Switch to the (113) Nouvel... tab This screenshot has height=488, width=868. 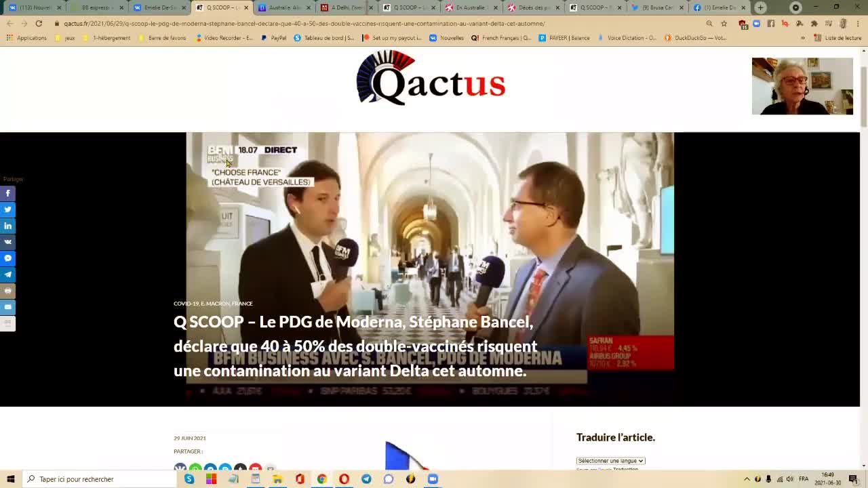[34, 7]
